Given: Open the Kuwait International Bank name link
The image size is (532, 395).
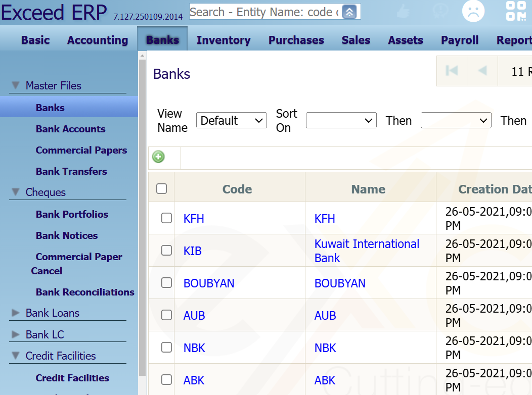Looking at the screenshot, I should [367, 251].
